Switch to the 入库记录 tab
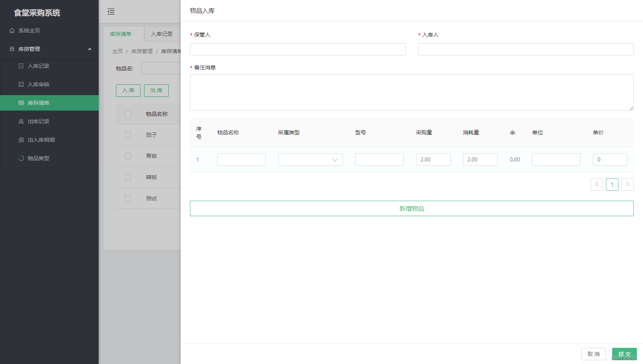 162,34
